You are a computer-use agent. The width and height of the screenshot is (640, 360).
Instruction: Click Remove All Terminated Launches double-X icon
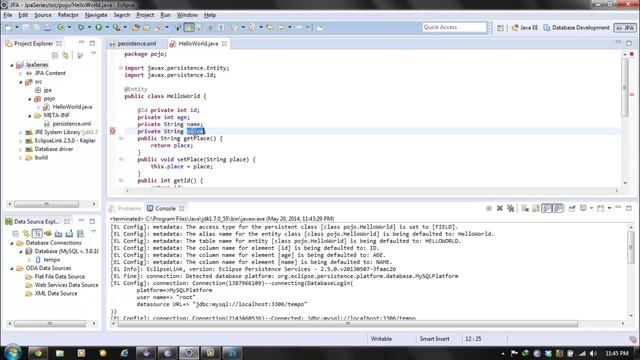(x=510, y=209)
